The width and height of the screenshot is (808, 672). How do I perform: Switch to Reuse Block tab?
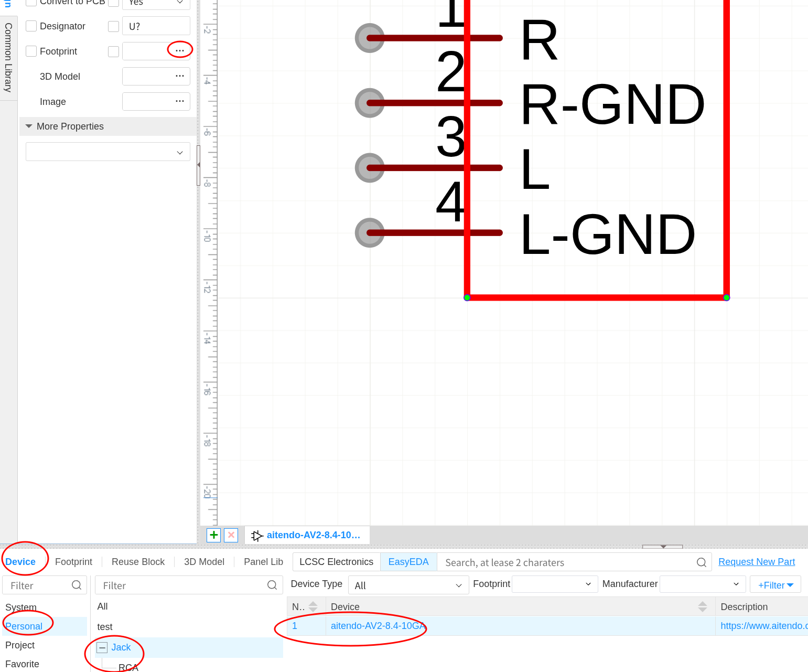click(x=138, y=562)
